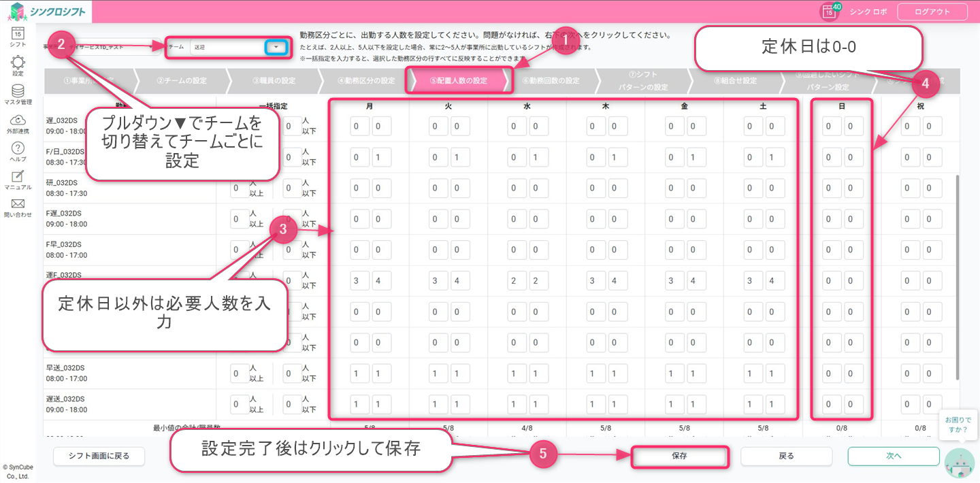Open the チーム combo box showing 送迎
The image size is (980, 483).
point(228,47)
